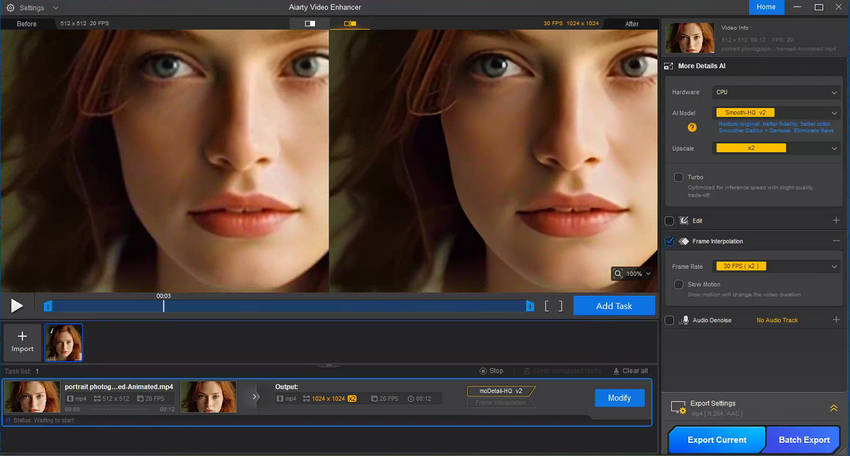Expand the Settings dropdown arrow
This screenshot has height=456, width=850.
[55, 8]
